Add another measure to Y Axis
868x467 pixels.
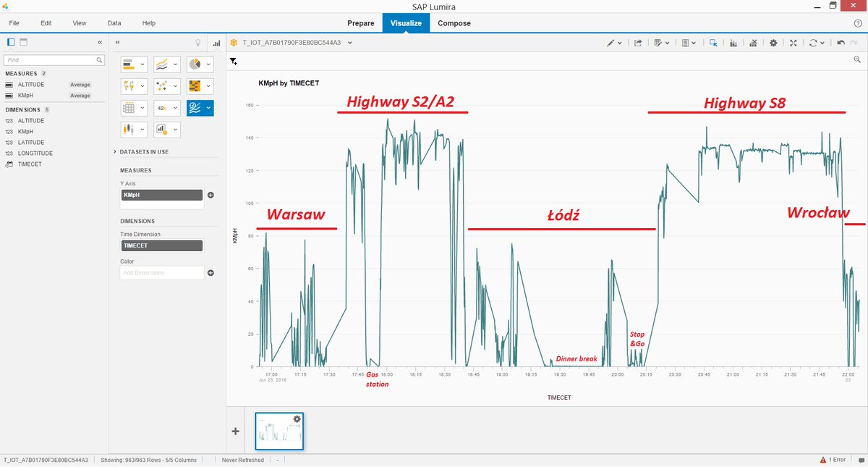point(210,195)
